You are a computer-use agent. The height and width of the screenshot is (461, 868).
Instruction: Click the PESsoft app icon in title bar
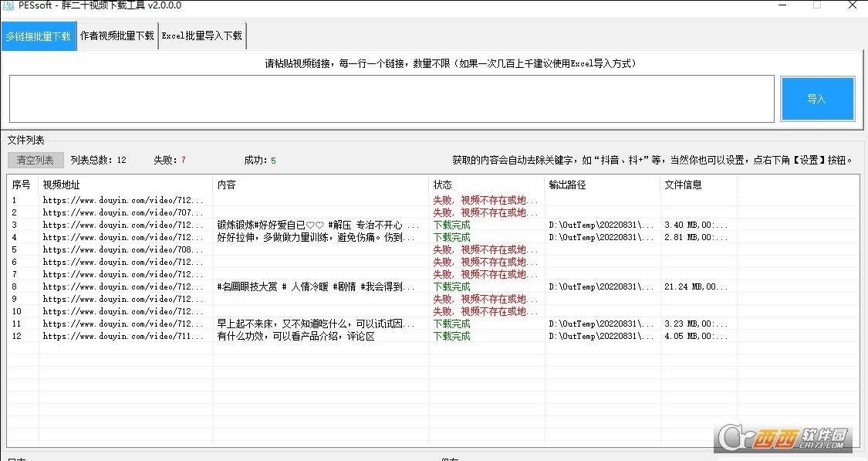pos(8,5)
